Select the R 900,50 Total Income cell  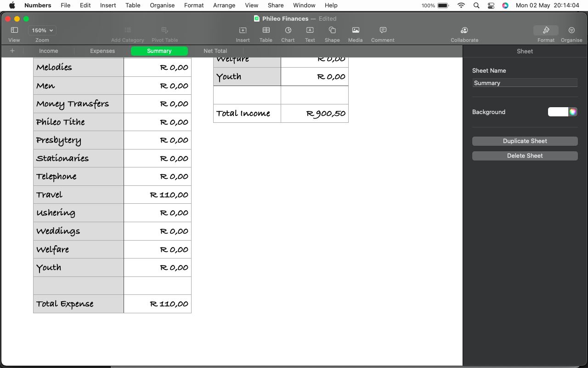click(x=315, y=114)
